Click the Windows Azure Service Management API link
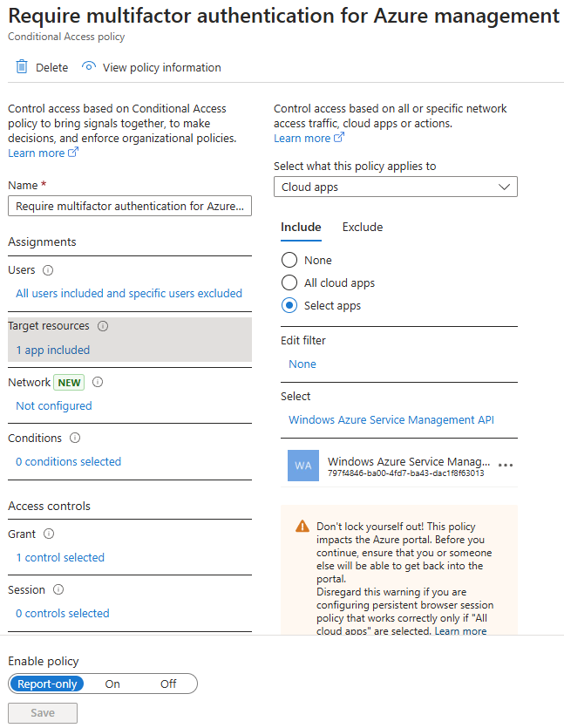This screenshot has height=728, width=564. coord(391,419)
